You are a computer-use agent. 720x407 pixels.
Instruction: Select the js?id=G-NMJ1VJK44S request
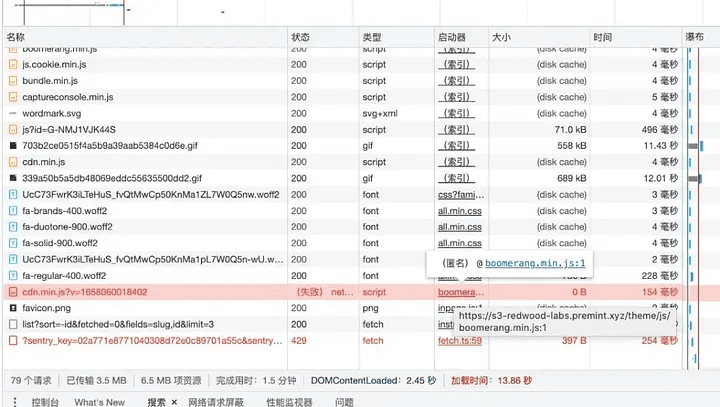pos(341,130)
